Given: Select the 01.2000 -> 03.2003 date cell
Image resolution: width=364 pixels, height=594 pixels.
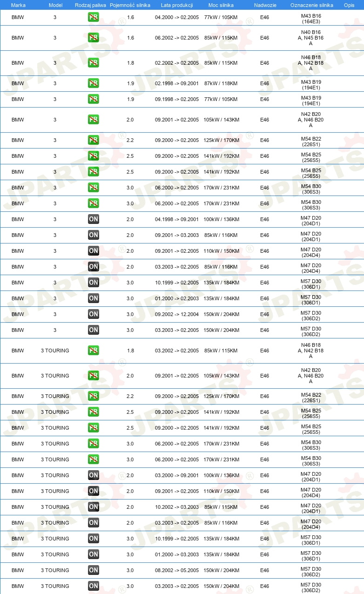Looking at the screenshot, I should [177, 554].
